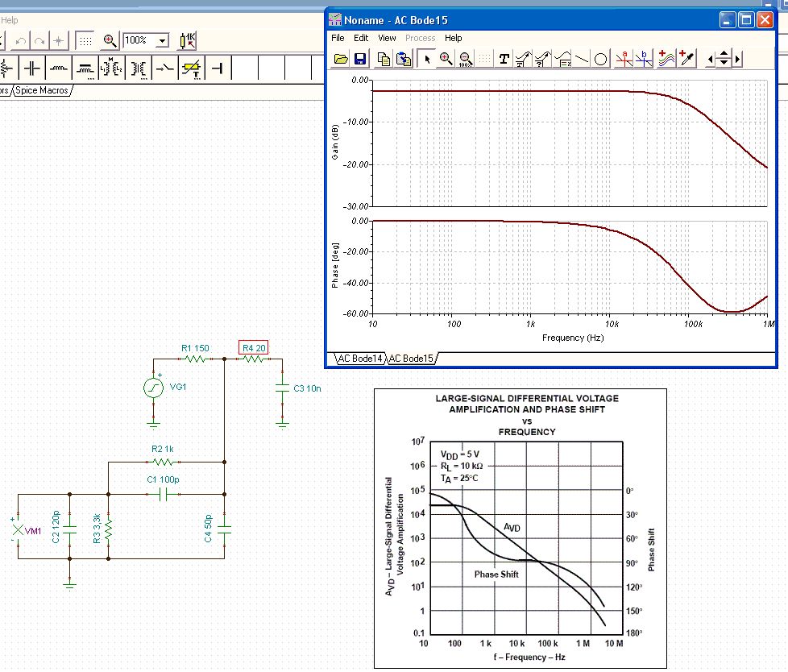Pick the switch component icon
Viewport: 788px width, 672px height.
pyautogui.click(x=165, y=67)
